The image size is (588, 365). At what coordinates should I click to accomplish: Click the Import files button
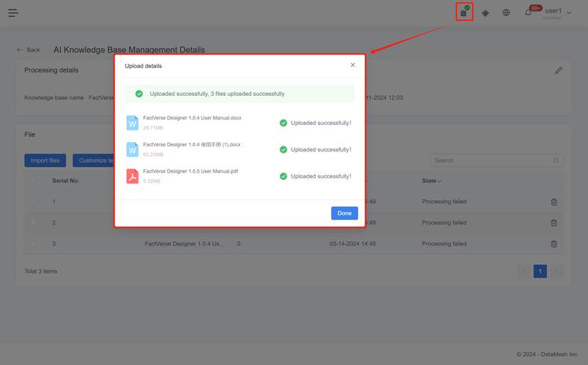click(45, 160)
